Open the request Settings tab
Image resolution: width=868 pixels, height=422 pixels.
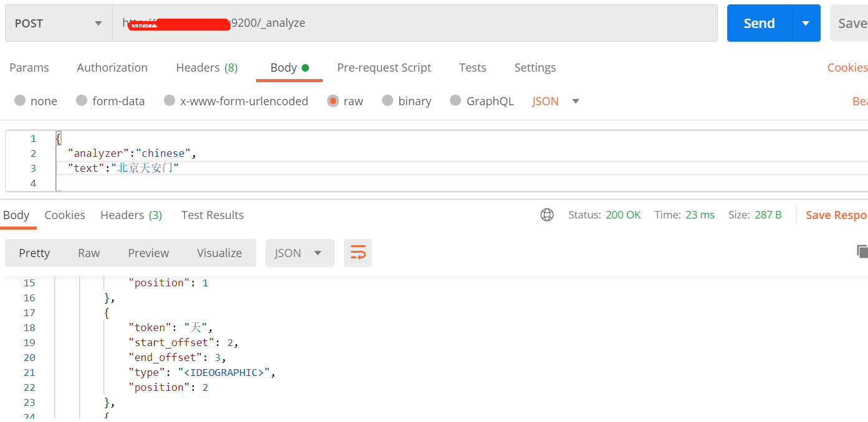535,67
